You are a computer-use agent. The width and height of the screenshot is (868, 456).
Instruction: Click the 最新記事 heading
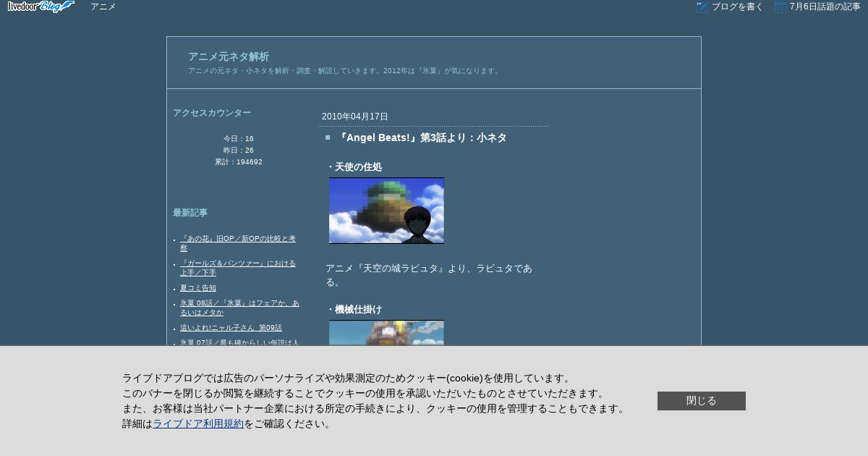[x=190, y=213]
